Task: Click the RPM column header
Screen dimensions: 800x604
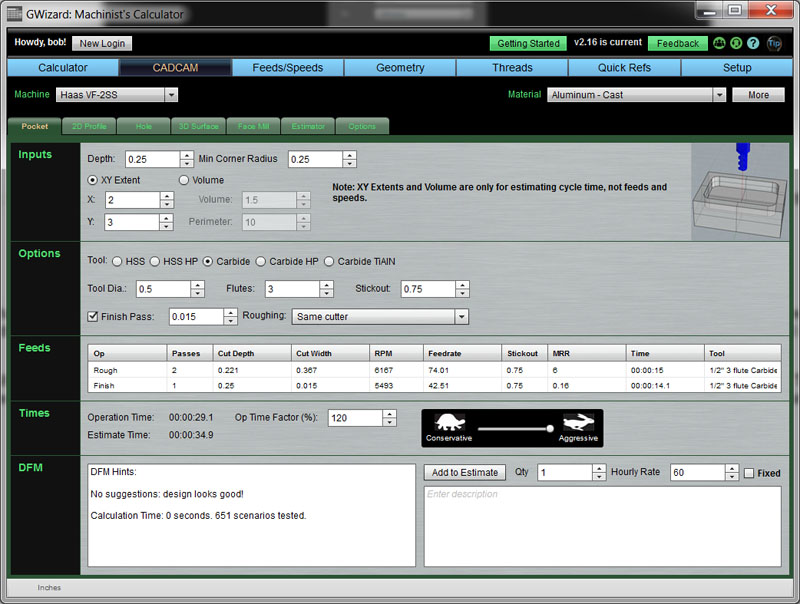Action: point(396,353)
